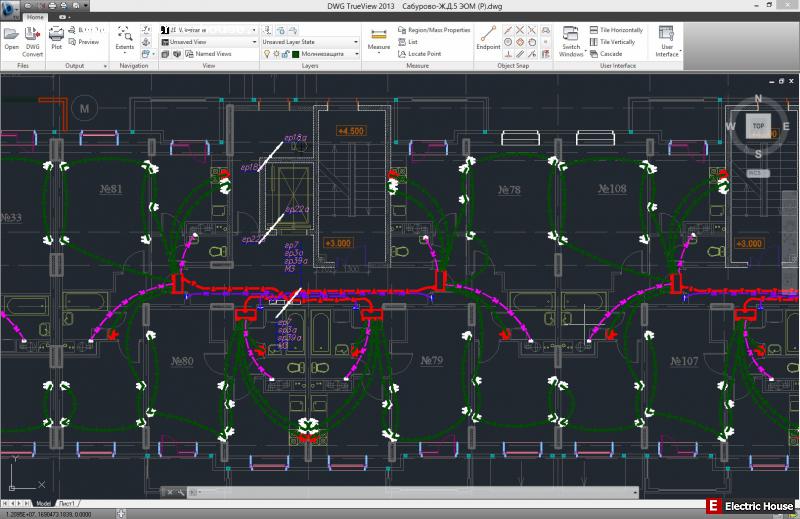Click the current layer color swatch

[x=295, y=54]
